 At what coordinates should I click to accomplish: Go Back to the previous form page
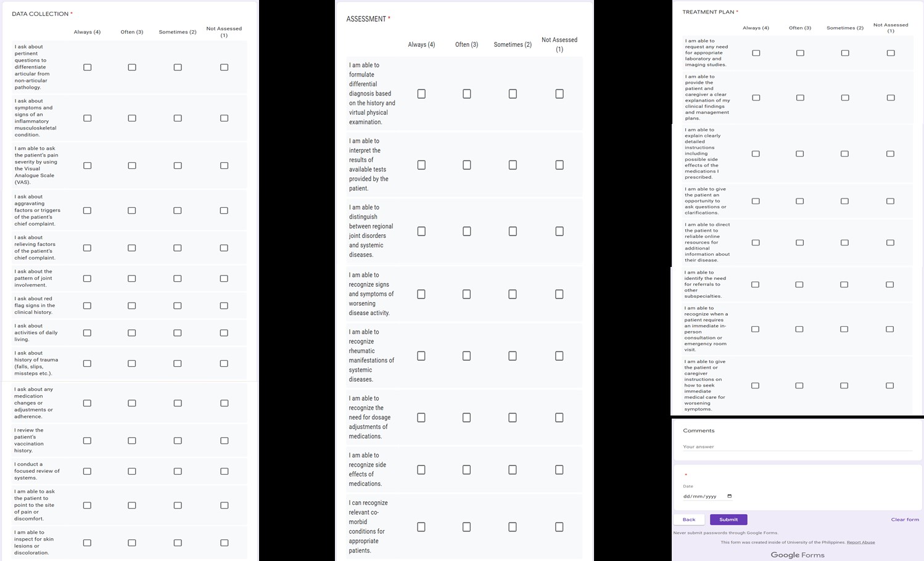[689, 520]
